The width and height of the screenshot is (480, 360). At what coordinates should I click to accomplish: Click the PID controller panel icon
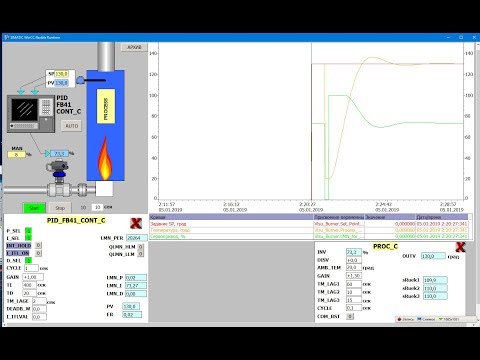tap(31, 114)
